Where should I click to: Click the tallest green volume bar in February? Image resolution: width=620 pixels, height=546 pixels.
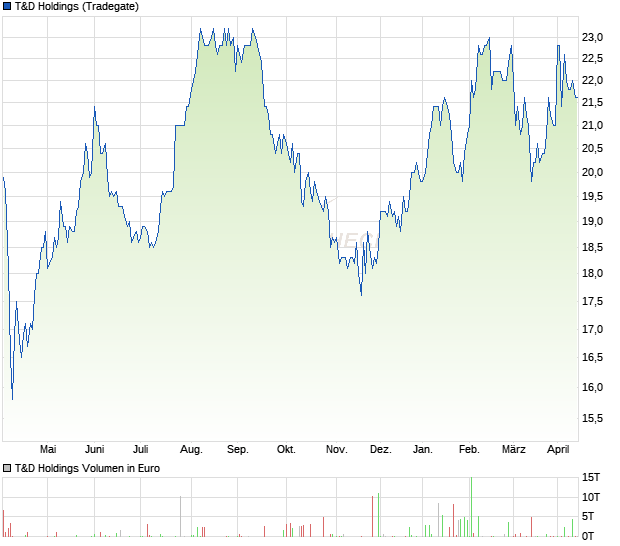pos(471,507)
